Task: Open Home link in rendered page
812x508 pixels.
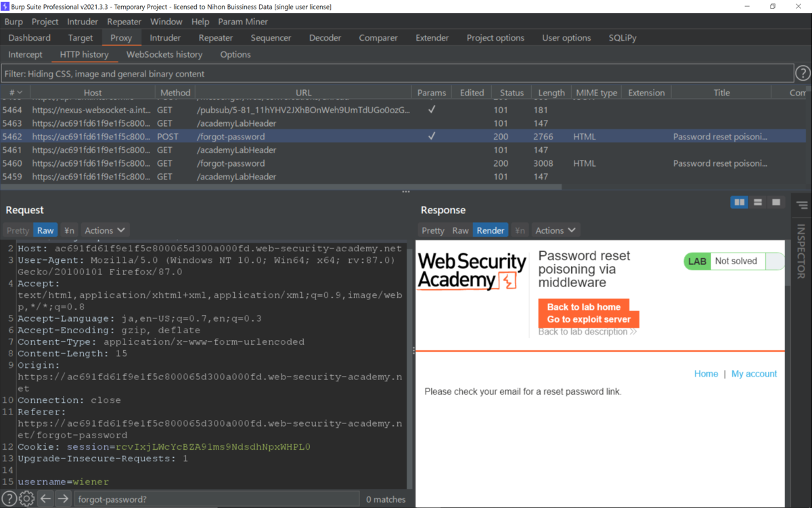Action: (706, 374)
